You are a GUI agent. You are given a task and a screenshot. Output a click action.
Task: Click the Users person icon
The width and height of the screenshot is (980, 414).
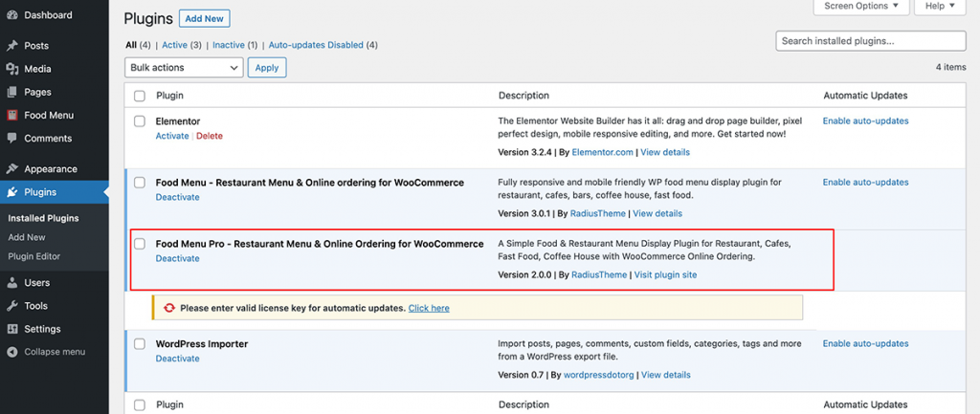pos(11,282)
